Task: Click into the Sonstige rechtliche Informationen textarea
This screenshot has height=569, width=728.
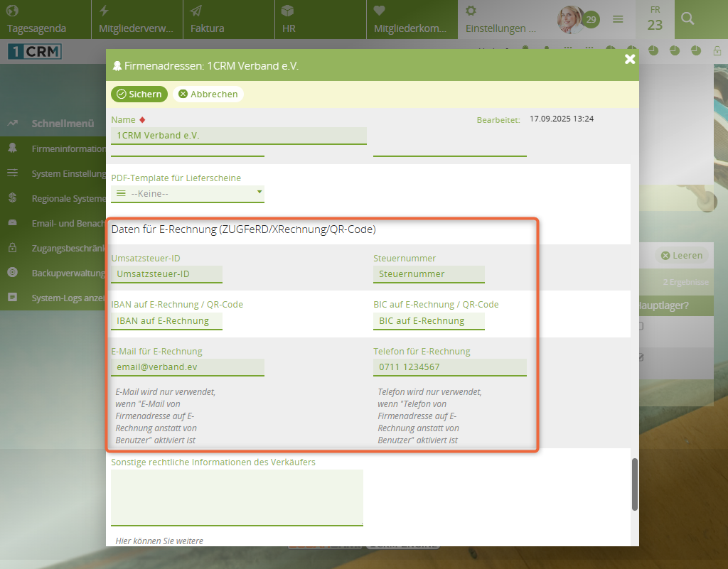Action: point(237,497)
